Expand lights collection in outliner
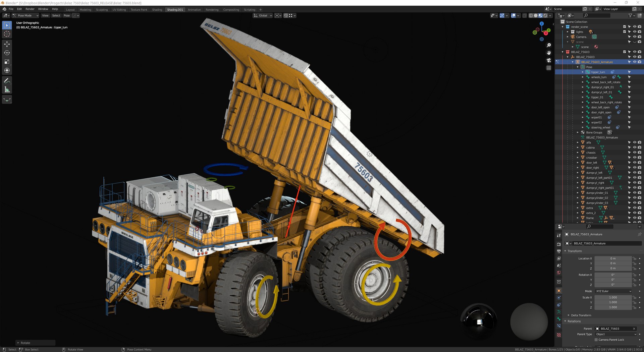Screen dimensions: 644x352 568,32
